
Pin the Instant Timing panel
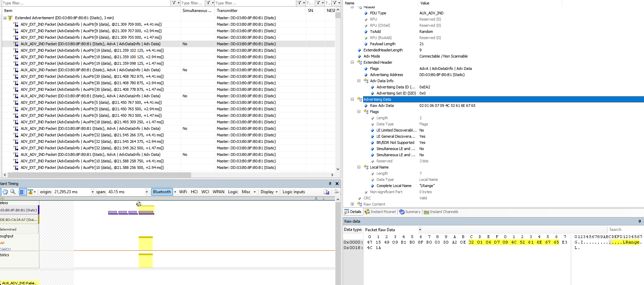(x=330, y=184)
